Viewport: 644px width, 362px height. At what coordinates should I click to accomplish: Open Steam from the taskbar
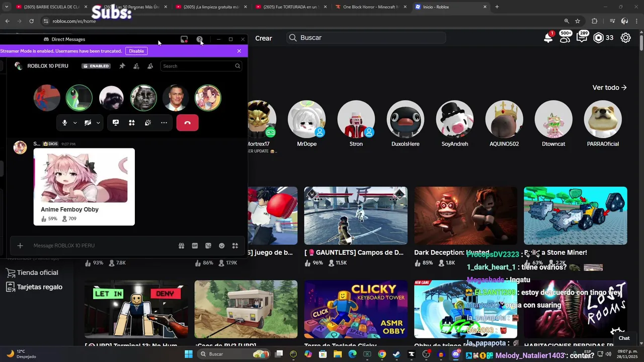pyautogui.click(x=396, y=354)
